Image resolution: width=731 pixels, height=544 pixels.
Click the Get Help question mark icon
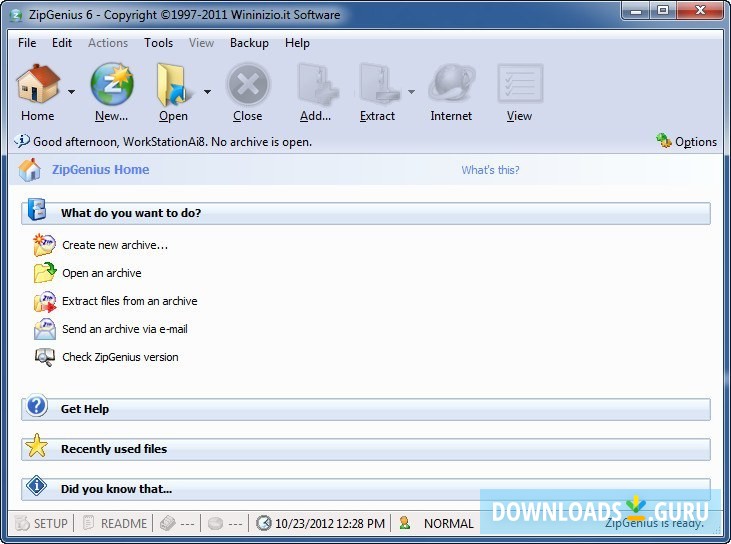click(36, 406)
